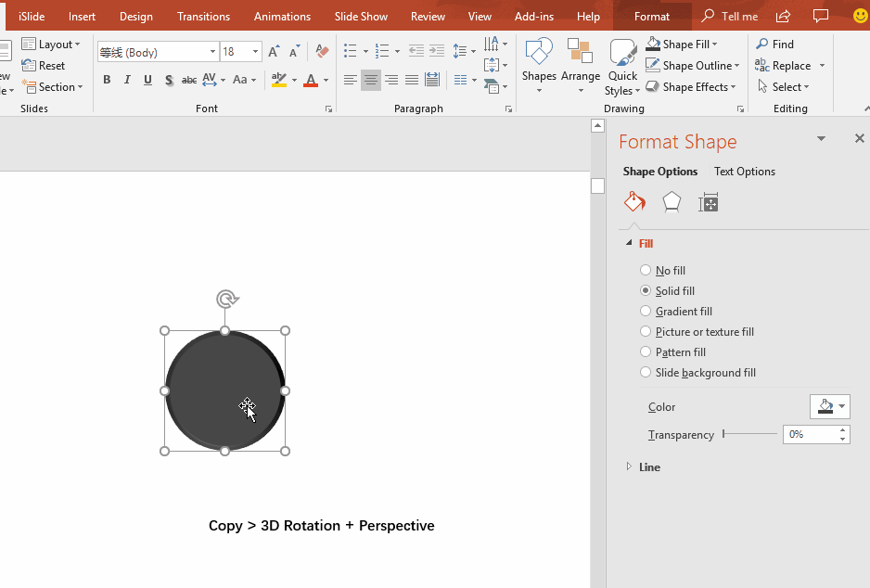
Task: Enable Gradient fill option
Action: click(x=646, y=311)
